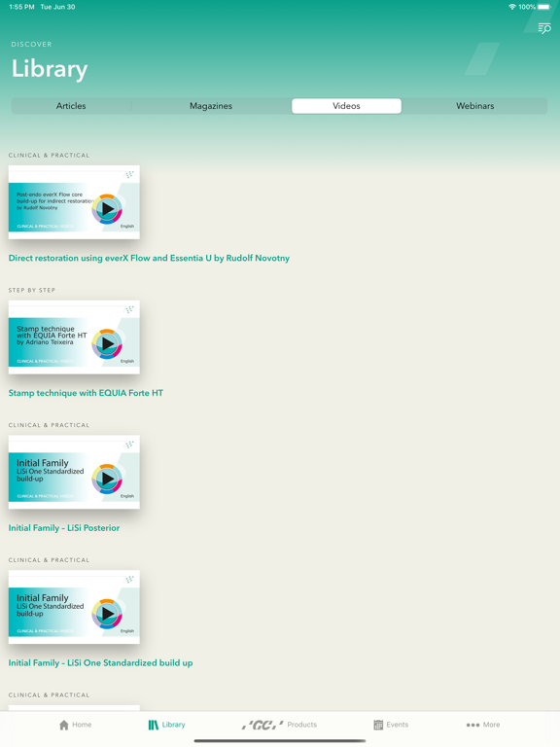Tap the Wi-Fi status icon
Image resolution: width=560 pixels, height=747 pixels.
click(x=512, y=7)
